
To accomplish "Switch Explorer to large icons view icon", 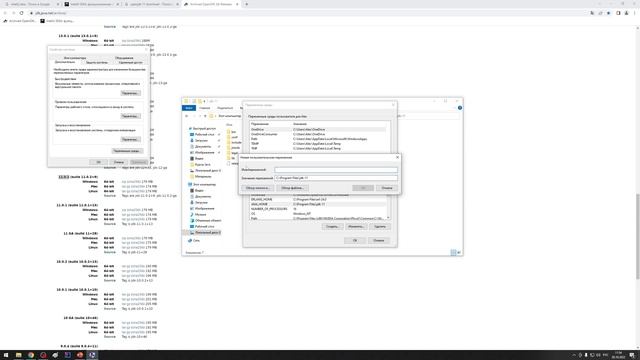I will pyautogui.click(x=459, y=253).
